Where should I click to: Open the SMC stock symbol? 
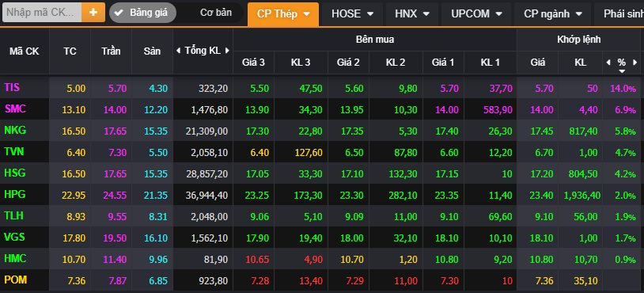point(15,109)
